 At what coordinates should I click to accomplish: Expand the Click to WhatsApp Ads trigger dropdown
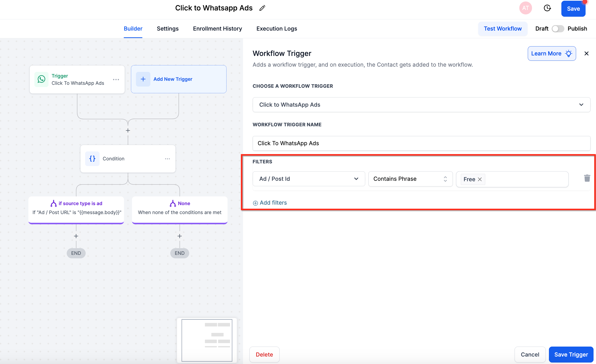tap(421, 105)
